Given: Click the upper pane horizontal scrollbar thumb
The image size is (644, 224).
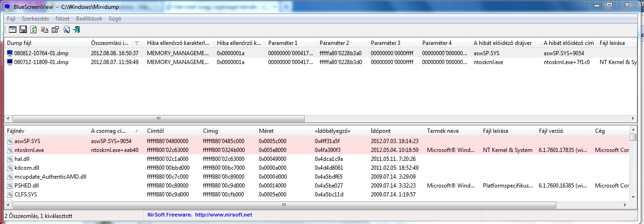Looking at the screenshot, I should [x=159, y=119].
